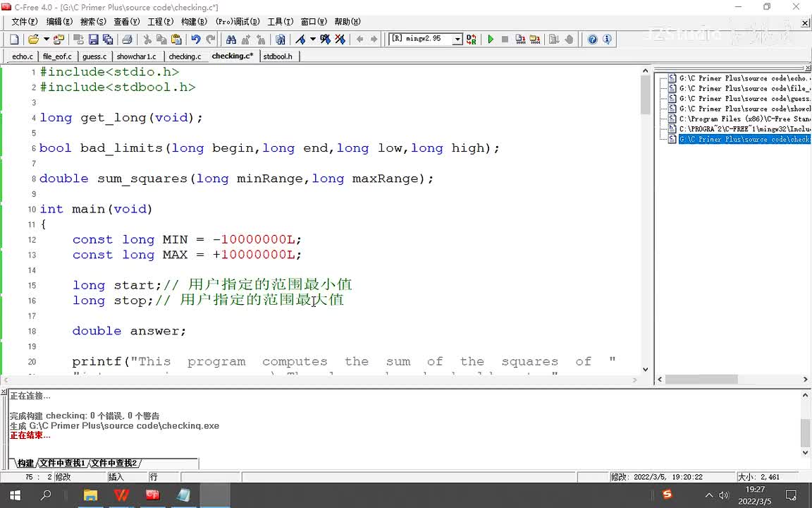Switch to the guess.c tab
The height and width of the screenshot is (508, 812).
(94, 56)
